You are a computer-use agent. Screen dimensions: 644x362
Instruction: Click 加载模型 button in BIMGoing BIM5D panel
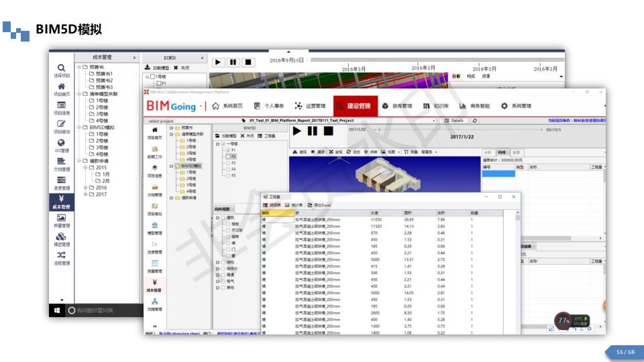pyautogui.click(x=226, y=136)
